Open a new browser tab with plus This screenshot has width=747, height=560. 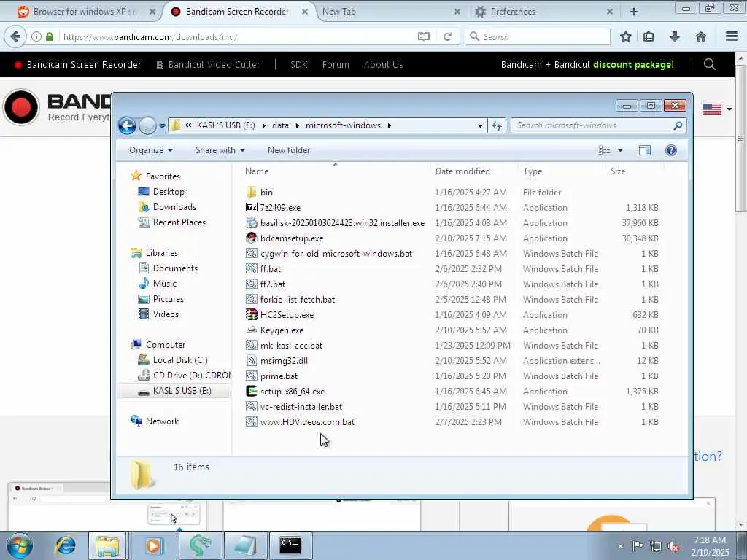tap(634, 12)
